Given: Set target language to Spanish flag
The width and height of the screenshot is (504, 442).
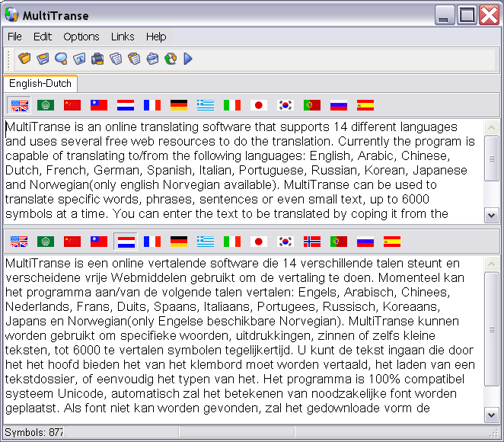Looking at the screenshot, I should tap(392, 242).
